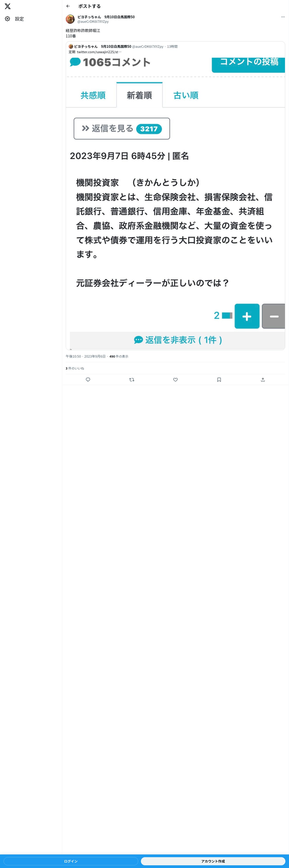
Task: Open the quoted post author's small avatar
Action: 71,46
